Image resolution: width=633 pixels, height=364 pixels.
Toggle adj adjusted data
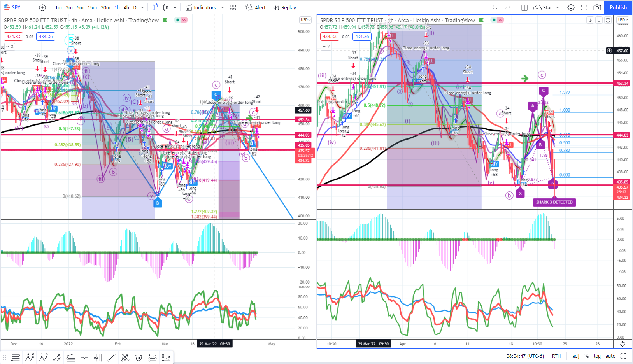[576, 356]
